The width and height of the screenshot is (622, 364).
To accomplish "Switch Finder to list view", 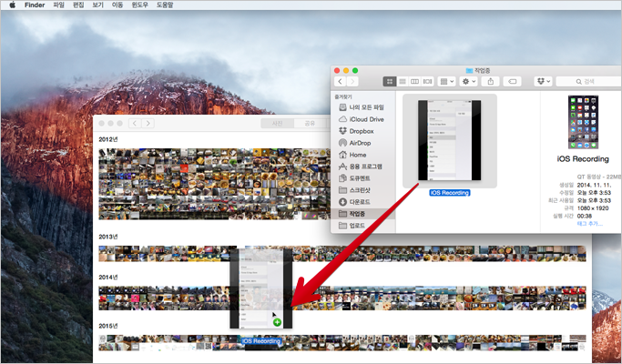I will (403, 81).
